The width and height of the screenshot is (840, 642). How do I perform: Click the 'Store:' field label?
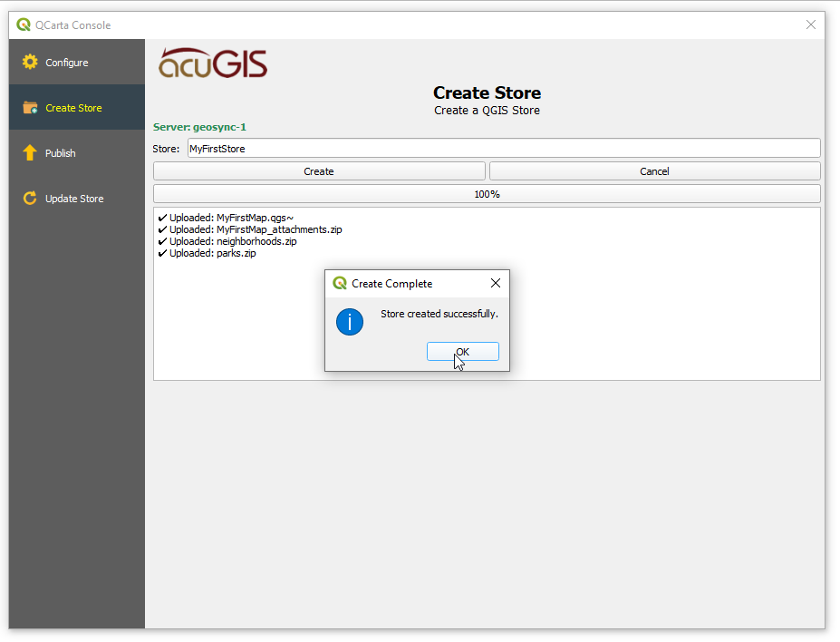point(166,149)
